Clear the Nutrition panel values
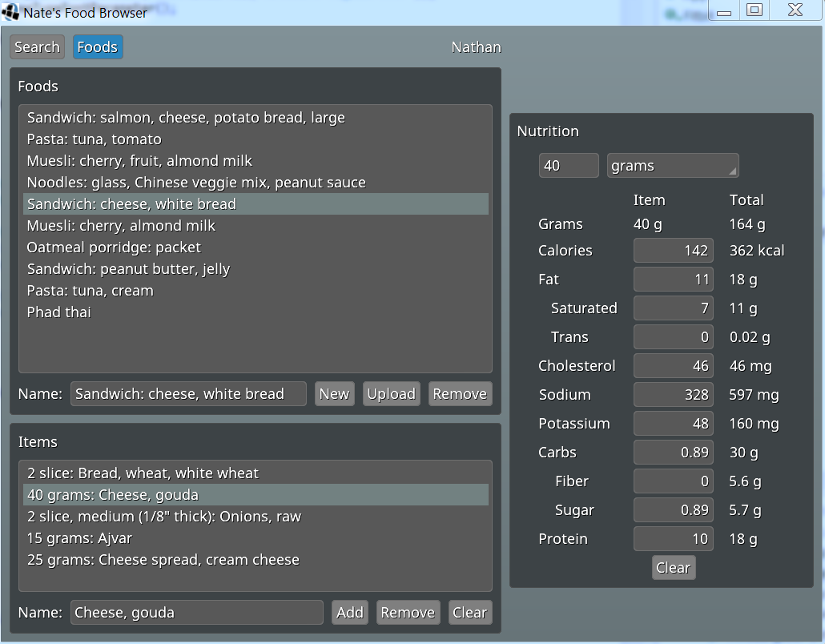 pyautogui.click(x=673, y=568)
